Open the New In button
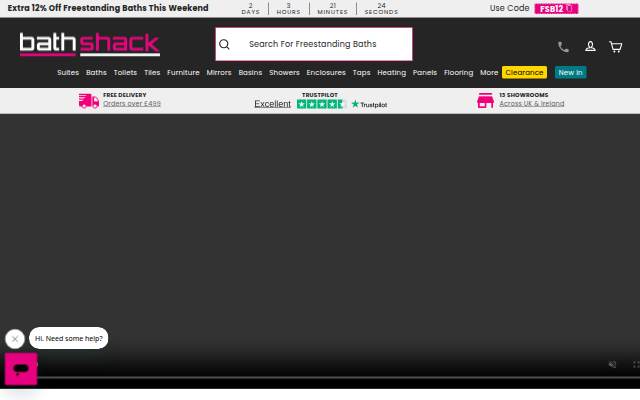 [570, 72]
